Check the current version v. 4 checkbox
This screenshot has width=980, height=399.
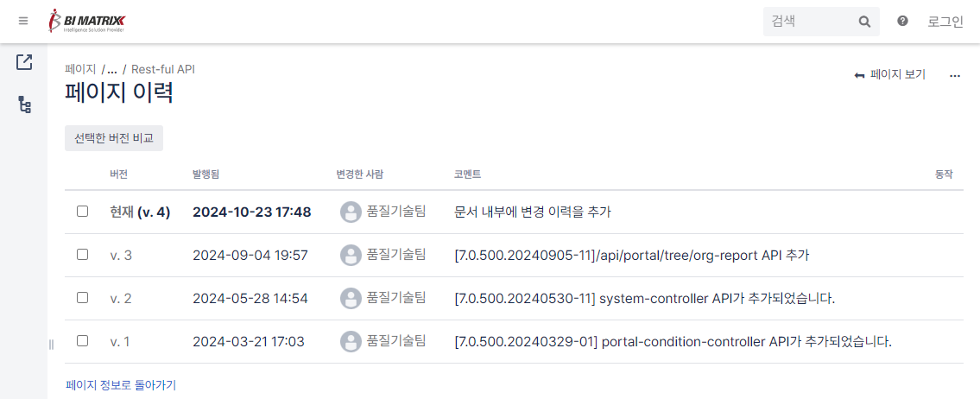[x=82, y=212]
